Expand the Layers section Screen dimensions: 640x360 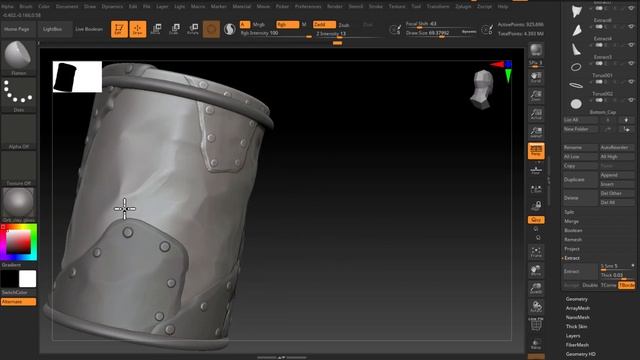click(573, 336)
